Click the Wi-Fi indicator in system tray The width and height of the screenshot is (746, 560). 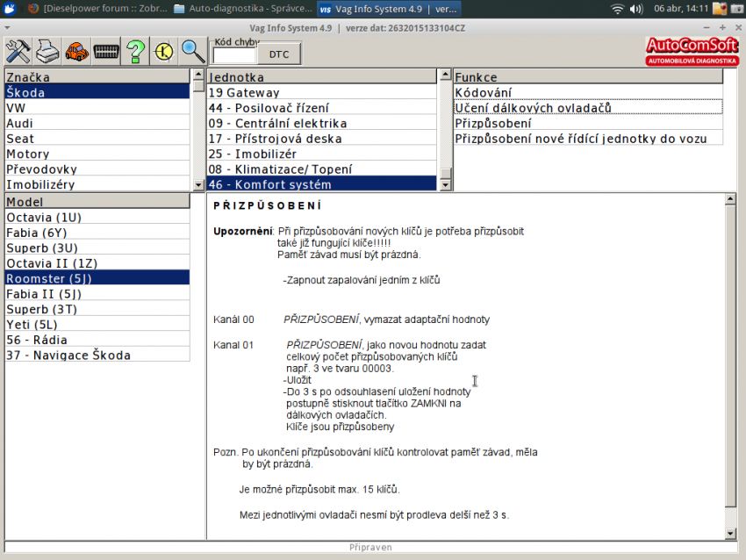coord(617,9)
